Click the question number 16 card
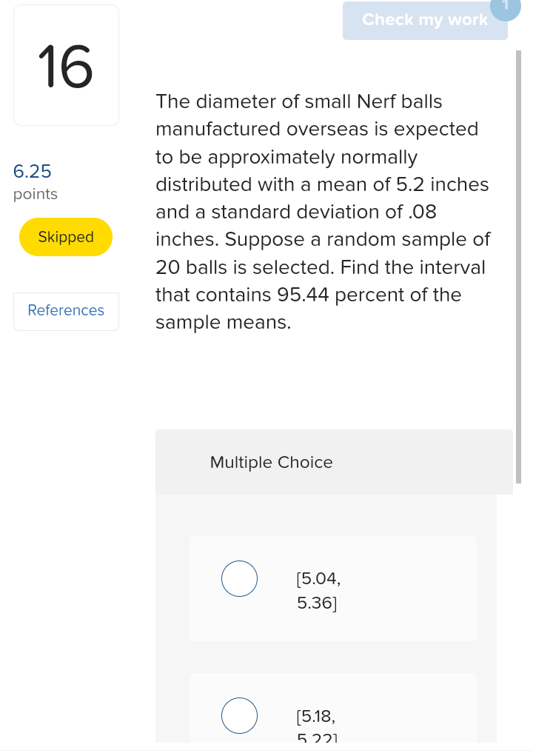Viewport: 533px width, 756px height. (66, 64)
